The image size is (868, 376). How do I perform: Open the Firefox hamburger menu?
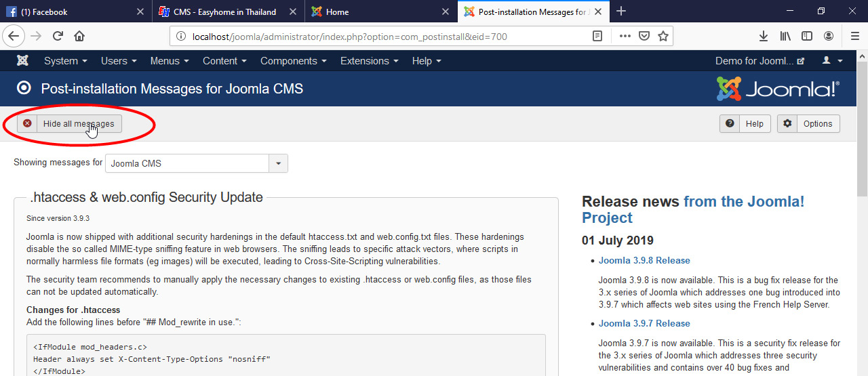[x=854, y=36]
